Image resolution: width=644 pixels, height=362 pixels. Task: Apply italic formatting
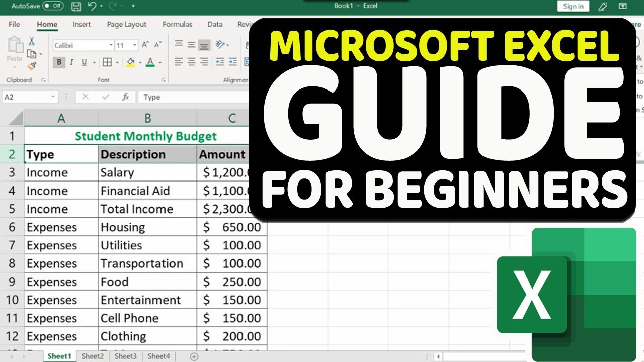(x=71, y=62)
